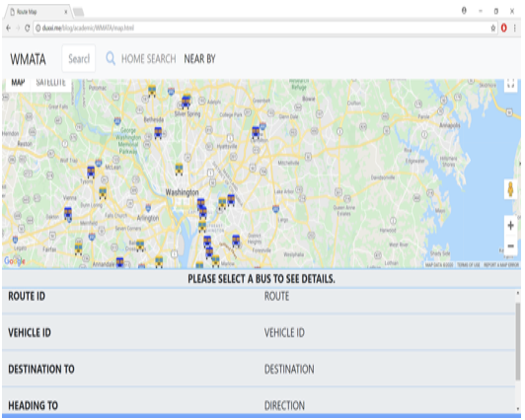Click the Please Select a Bus heading
The height and width of the screenshot is (420, 525).
pos(262,279)
